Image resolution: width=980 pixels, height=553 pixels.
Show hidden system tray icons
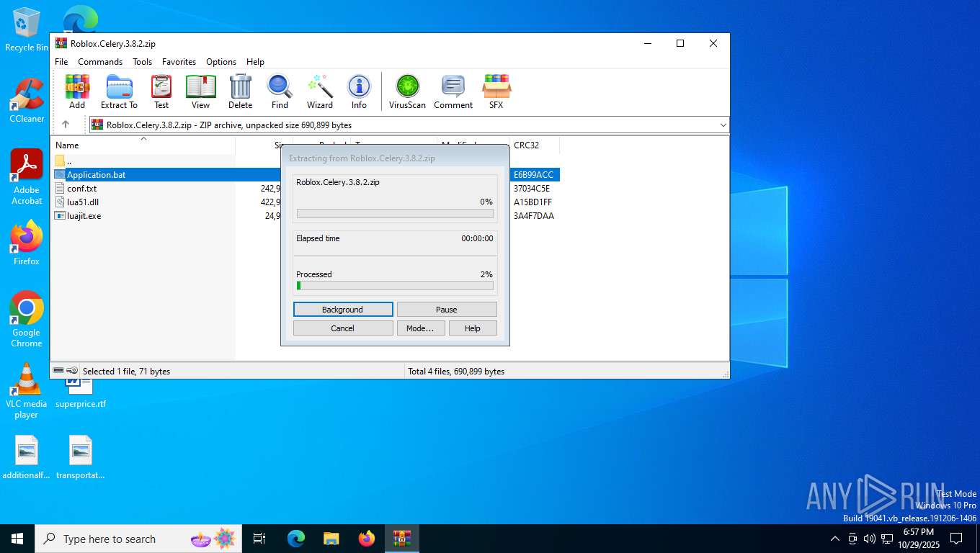point(835,539)
